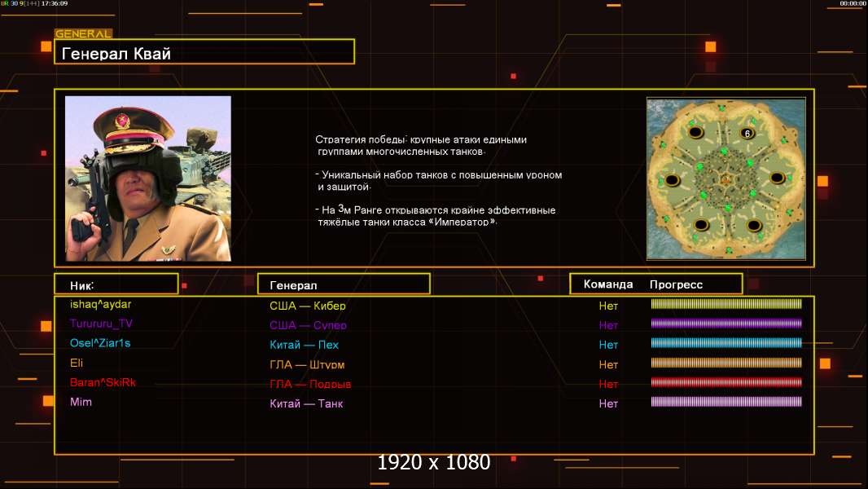Click start position marker 6 on map

[x=747, y=133]
